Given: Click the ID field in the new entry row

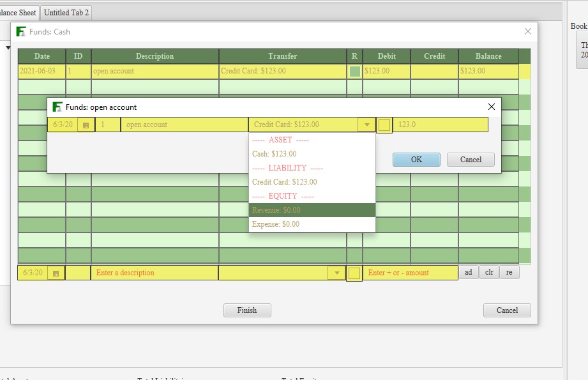Looking at the screenshot, I should pyautogui.click(x=78, y=273).
